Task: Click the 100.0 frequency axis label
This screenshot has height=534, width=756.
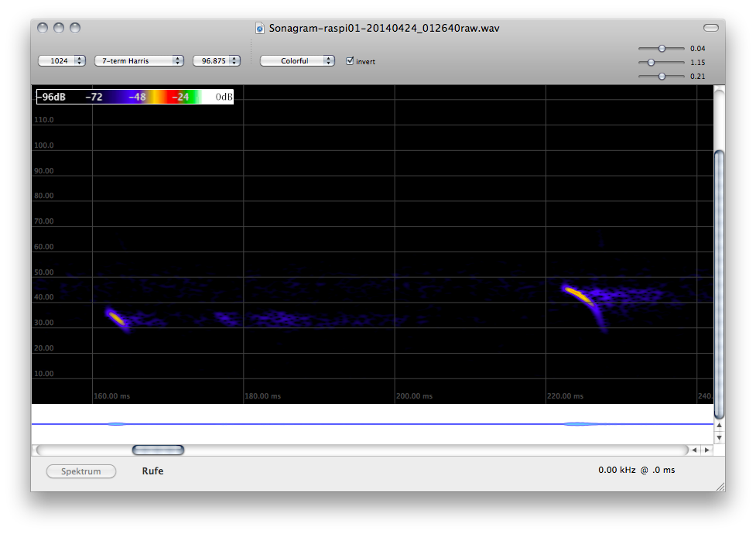Action: pos(44,145)
